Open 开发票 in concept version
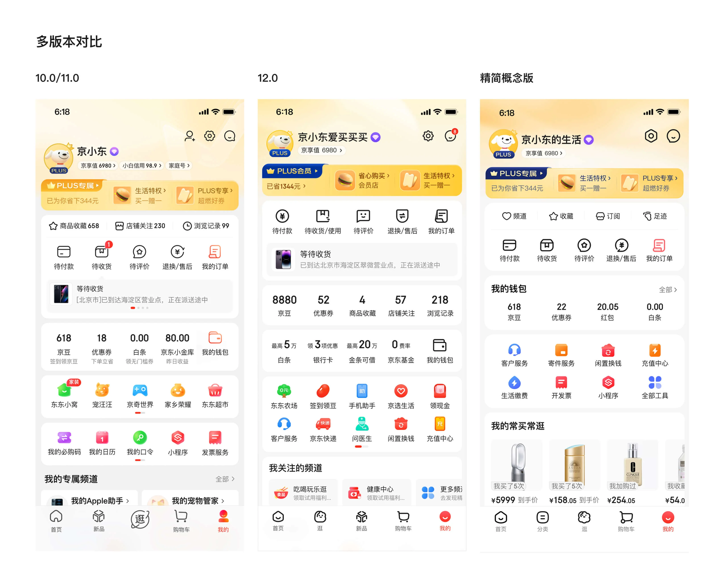 (x=561, y=388)
